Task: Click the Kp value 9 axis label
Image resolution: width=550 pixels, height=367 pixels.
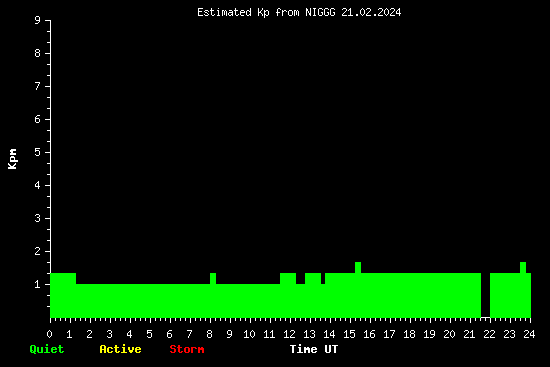Action: 38,20
